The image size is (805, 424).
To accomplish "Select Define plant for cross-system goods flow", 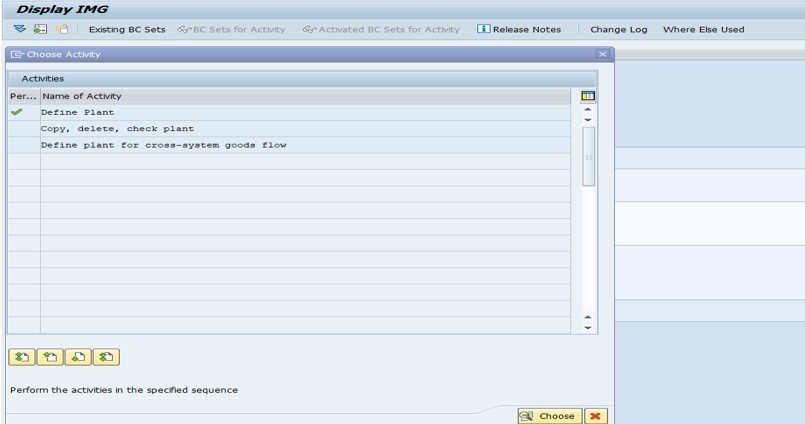I will [163, 144].
